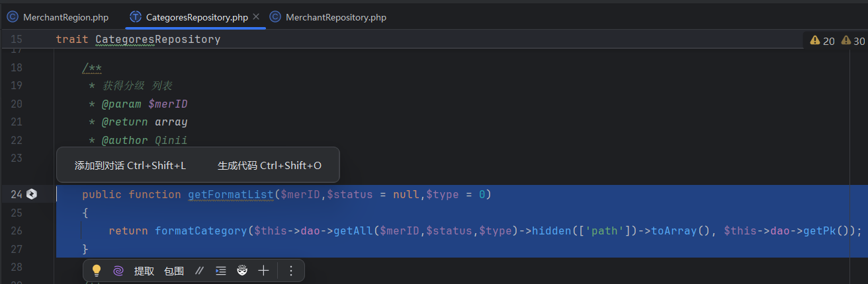Open the purple AI assistant swirl icon

[118, 270]
